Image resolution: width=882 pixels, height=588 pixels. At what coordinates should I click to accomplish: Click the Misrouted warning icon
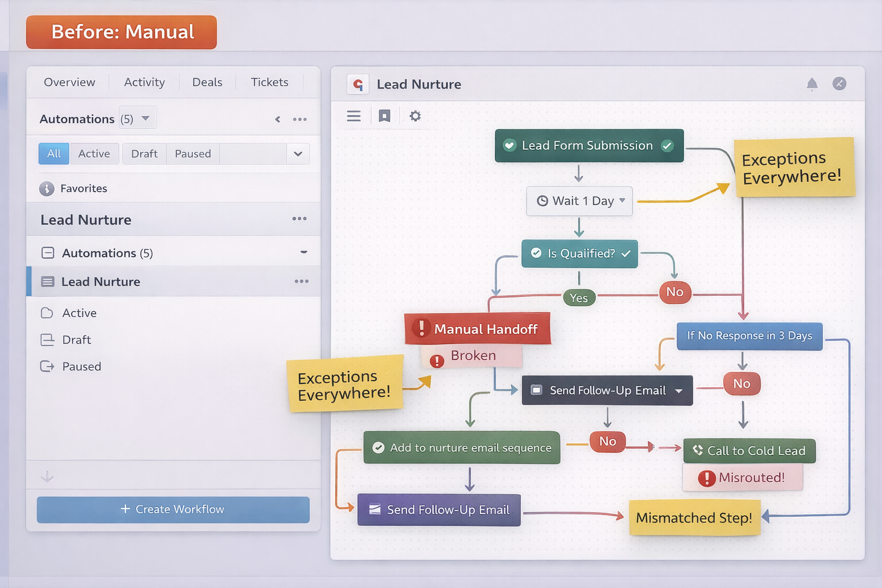tap(706, 478)
